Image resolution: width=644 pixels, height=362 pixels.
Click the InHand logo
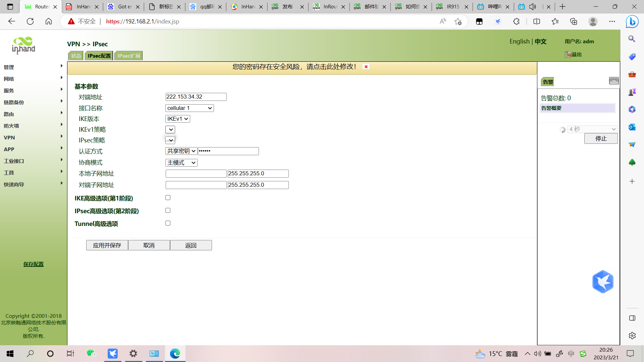(23, 46)
